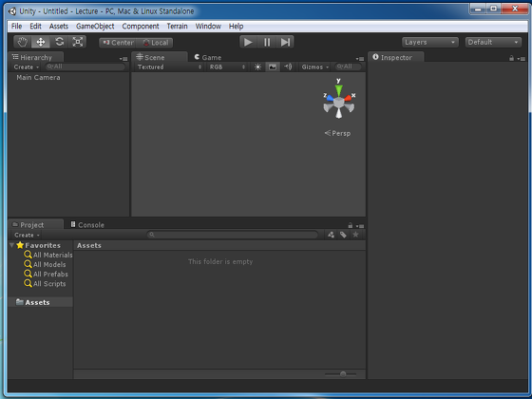Toggle the Inspector lock icon
The width and height of the screenshot is (532, 399).
pos(511,58)
